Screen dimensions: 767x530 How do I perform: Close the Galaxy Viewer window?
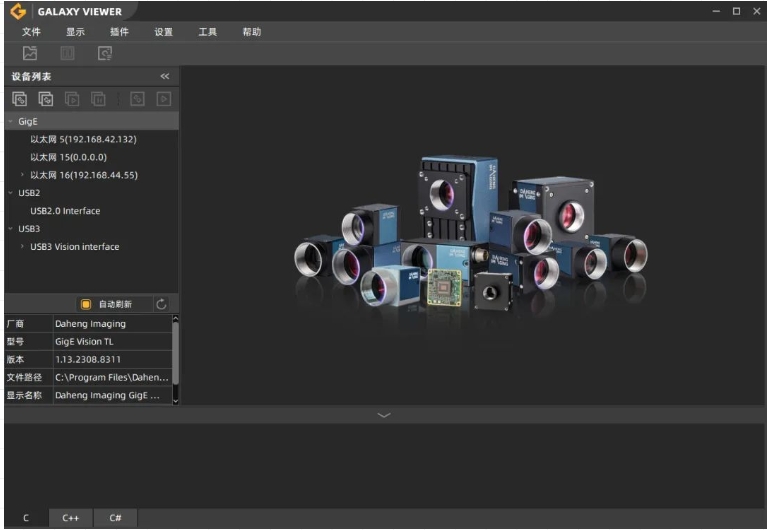756,11
